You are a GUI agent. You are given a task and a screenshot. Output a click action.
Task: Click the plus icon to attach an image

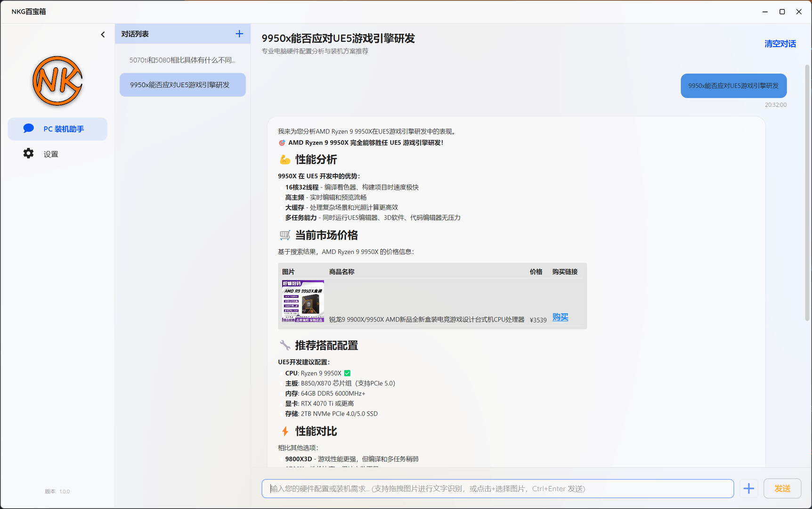tap(749, 489)
